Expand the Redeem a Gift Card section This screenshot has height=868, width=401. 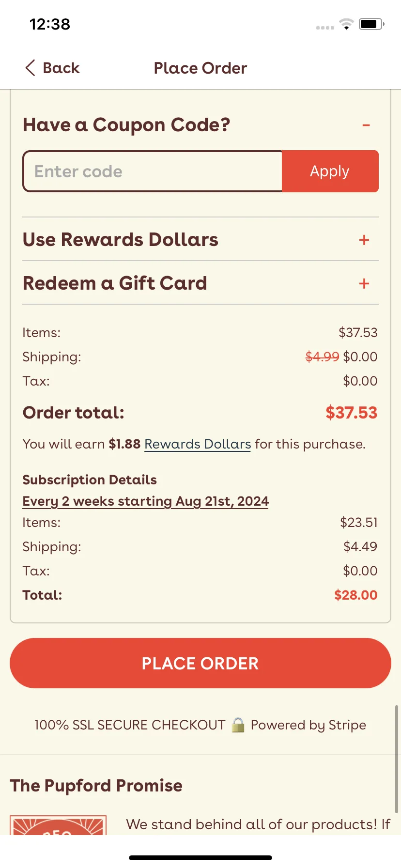(200, 283)
